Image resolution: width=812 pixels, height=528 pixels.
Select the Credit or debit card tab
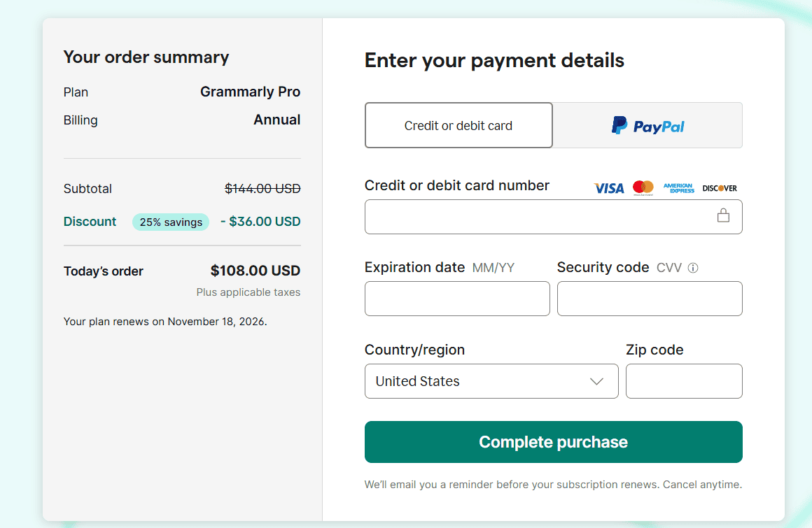tap(458, 125)
